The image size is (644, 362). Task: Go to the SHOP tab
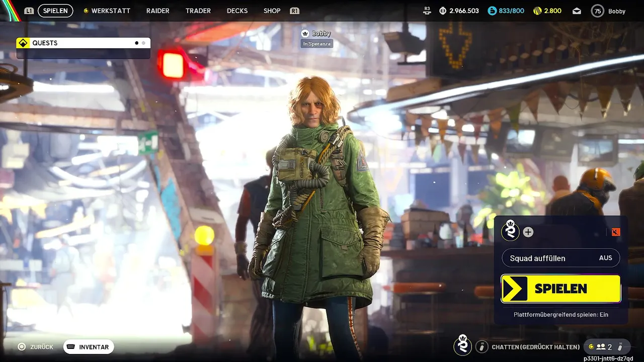pos(272,11)
